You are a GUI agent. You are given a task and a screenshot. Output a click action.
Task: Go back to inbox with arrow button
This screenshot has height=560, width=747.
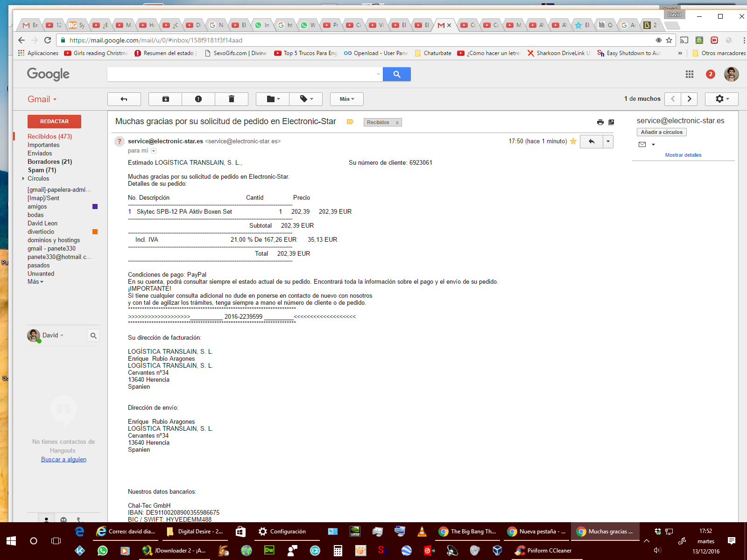pos(124,99)
